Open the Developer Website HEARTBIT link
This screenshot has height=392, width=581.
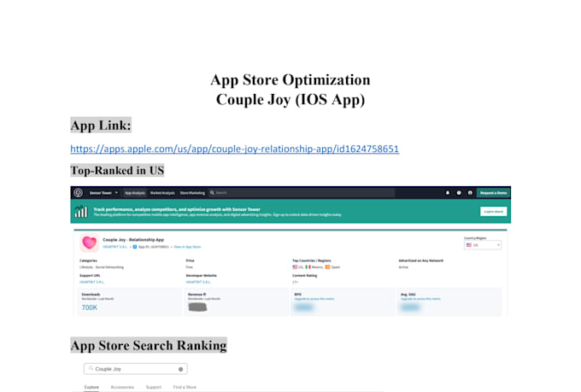(x=198, y=282)
